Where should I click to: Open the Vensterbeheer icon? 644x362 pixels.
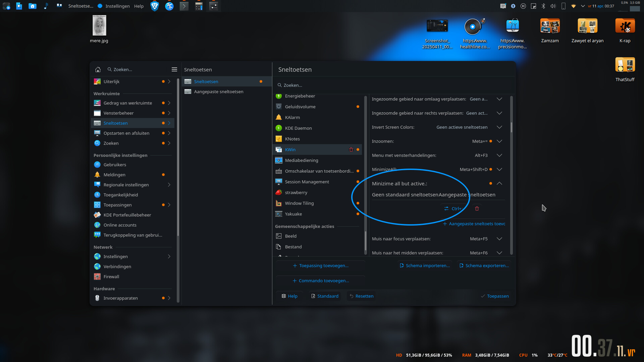click(97, 113)
